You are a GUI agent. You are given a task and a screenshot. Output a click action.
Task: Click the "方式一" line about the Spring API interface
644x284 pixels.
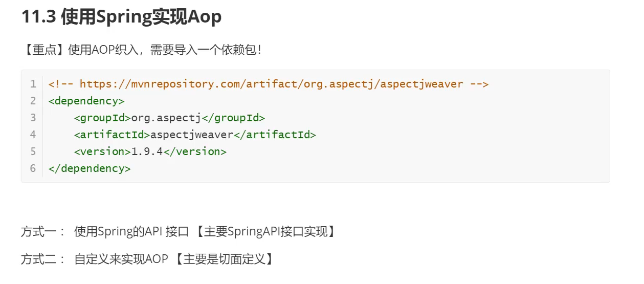point(179,232)
